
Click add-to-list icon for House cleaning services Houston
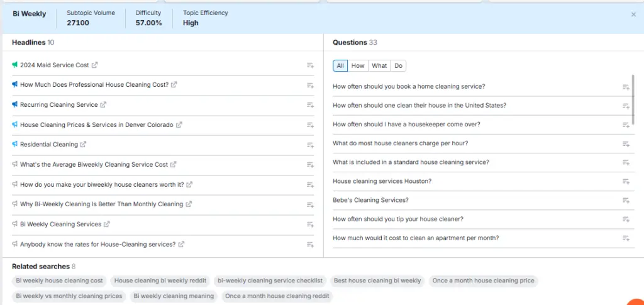625,182
